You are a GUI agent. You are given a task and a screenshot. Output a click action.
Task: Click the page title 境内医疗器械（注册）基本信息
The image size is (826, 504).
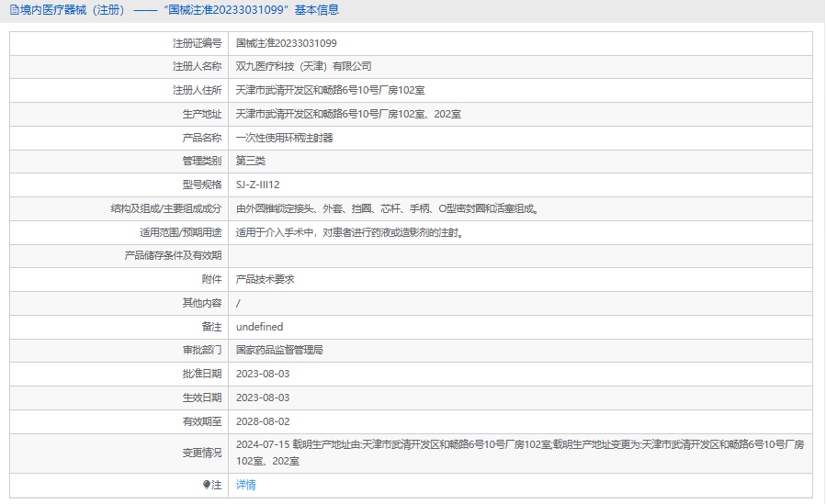pyautogui.click(x=179, y=10)
